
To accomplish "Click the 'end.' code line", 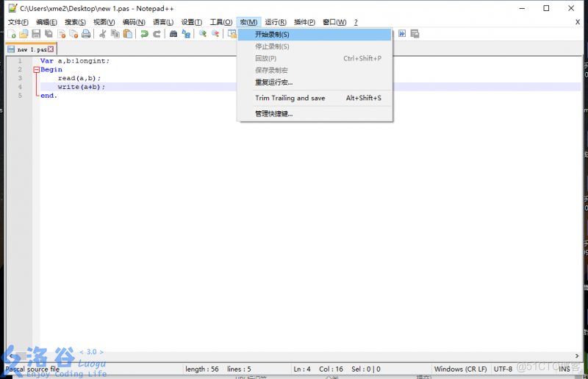I will [49, 96].
